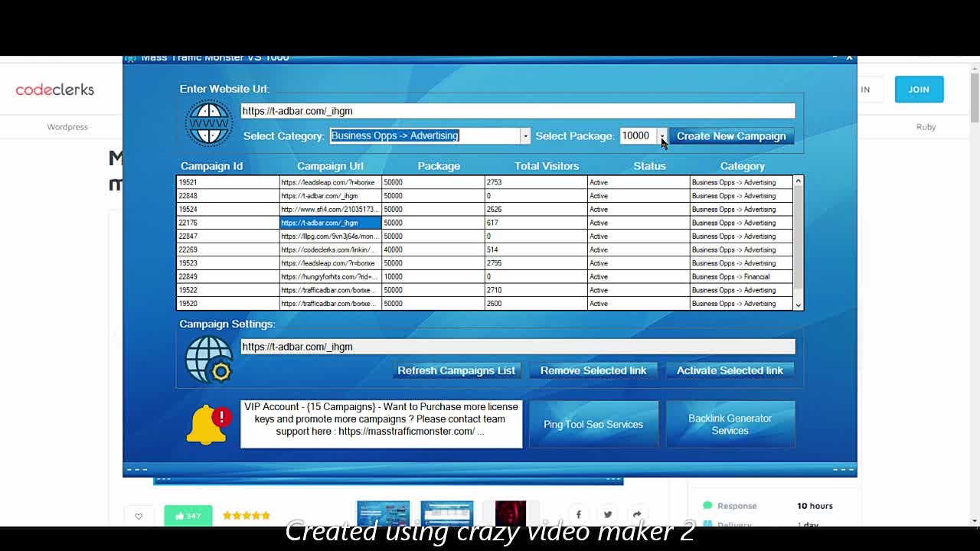Viewport: 980px width, 551px height.
Task: Click the five-star rating
Action: point(247,516)
